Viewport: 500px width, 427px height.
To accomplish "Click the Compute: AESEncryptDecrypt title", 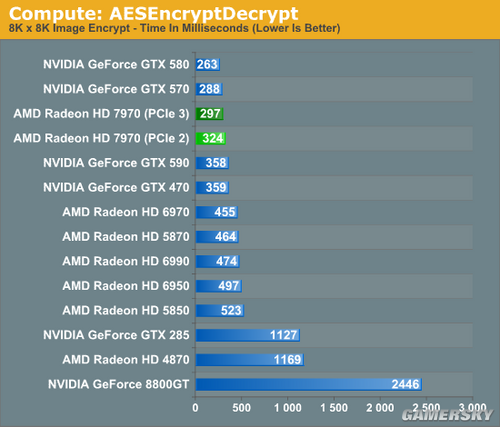I will point(153,13).
